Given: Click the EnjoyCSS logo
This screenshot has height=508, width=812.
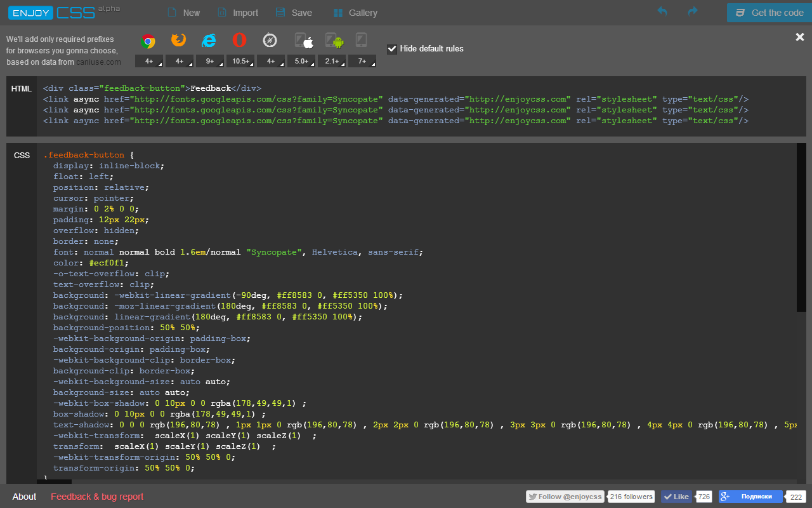Looking at the screenshot, I should tap(64, 11).
